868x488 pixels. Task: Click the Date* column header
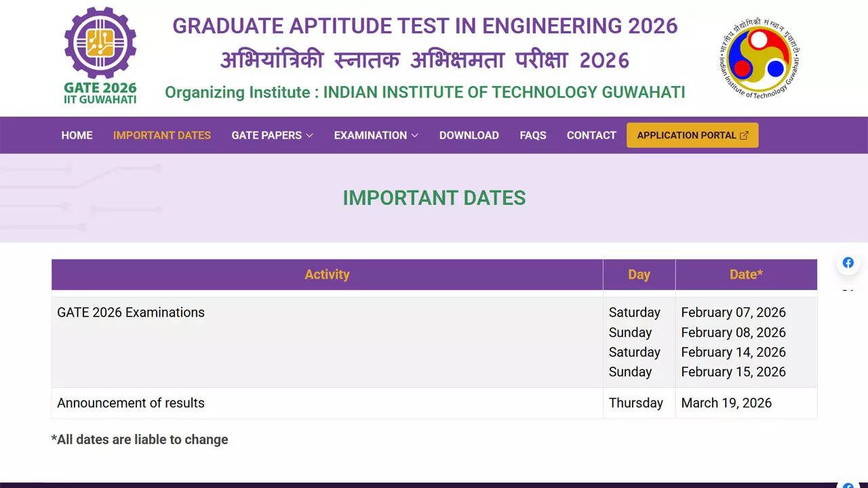746,274
